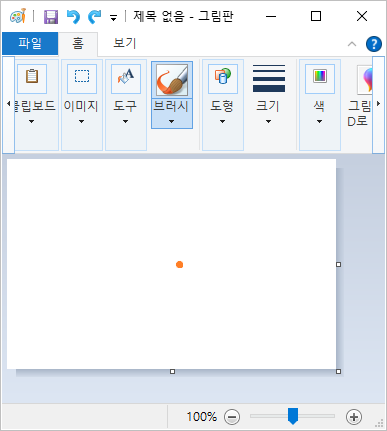
Task: Click the 클립보드 label text
Action: coord(34,106)
